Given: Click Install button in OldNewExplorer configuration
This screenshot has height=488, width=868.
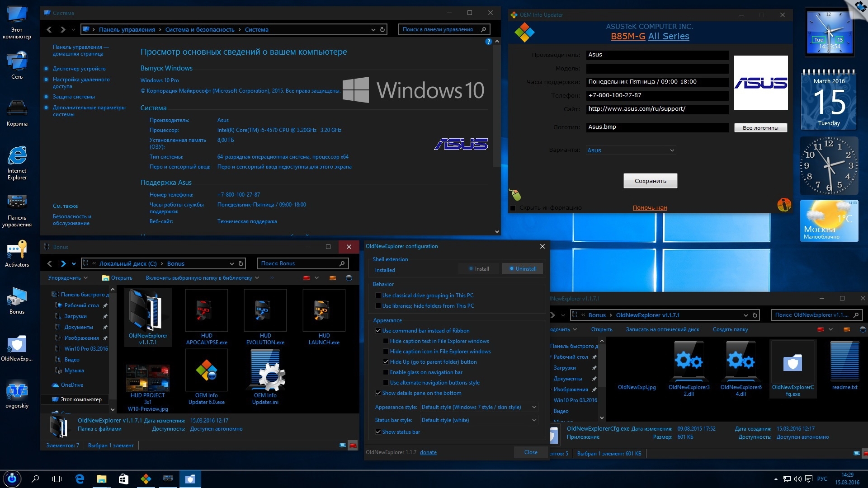Looking at the screenshot, I should click(x=479, y=269).
